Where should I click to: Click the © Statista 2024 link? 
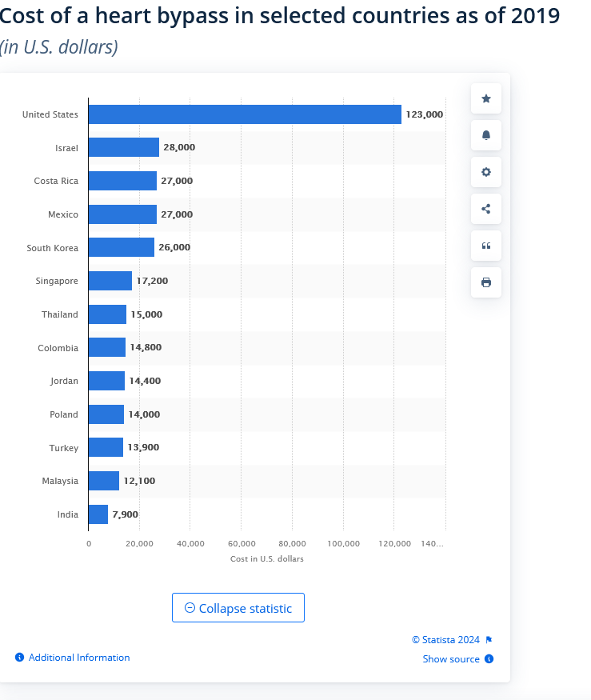[445, 640]
